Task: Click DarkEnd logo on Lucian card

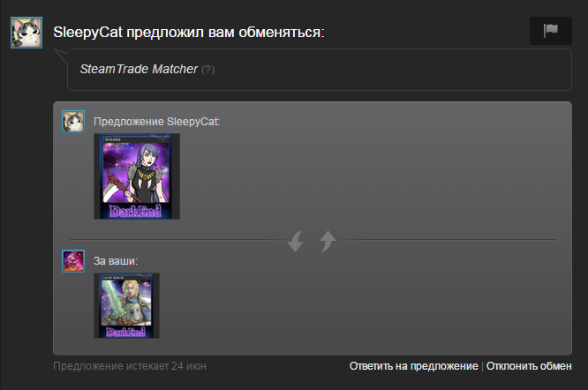Action: [126, 332]
